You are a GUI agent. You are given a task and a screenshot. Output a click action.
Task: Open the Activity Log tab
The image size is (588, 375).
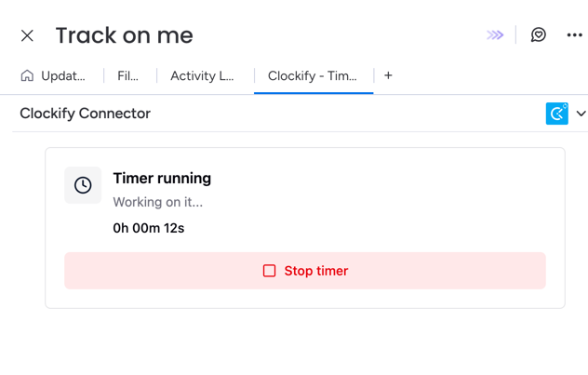(202, 75)
